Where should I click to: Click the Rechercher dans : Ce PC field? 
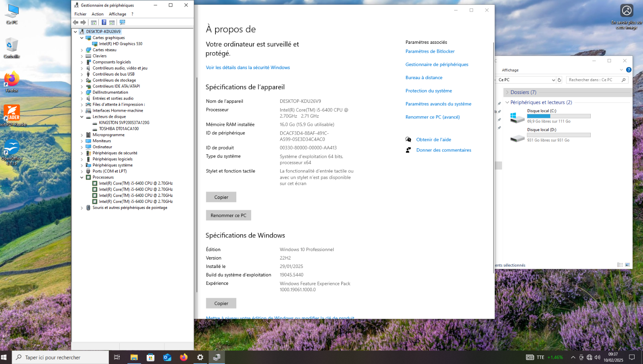point(597,80)
